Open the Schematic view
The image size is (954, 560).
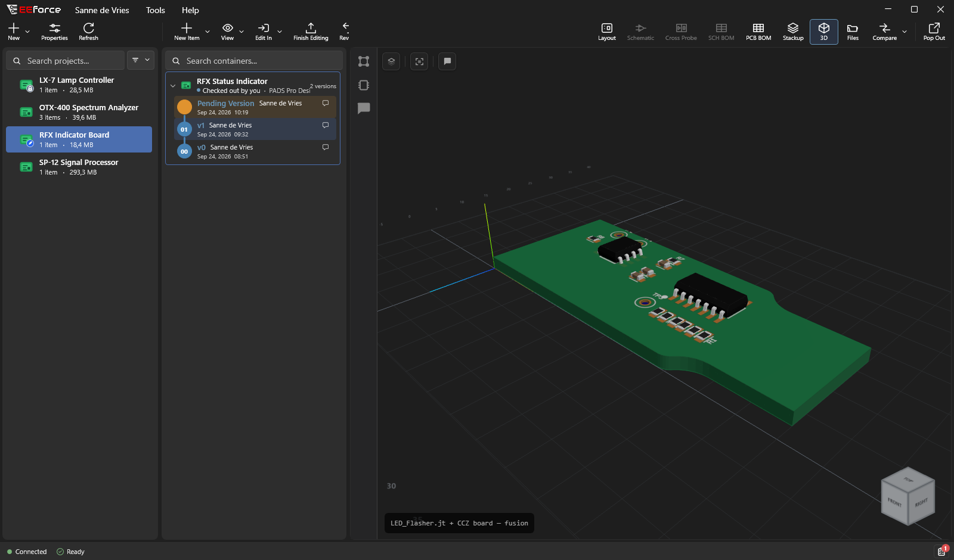click(x=640, y=32)
